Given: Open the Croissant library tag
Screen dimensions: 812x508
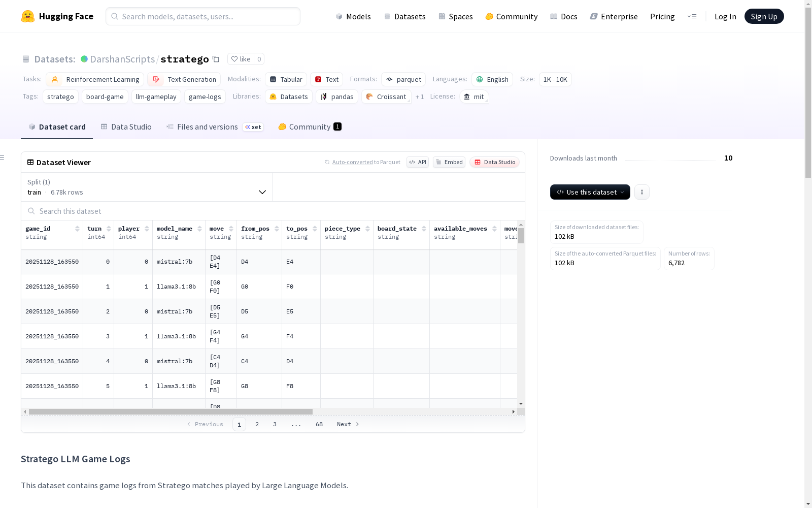Looking at the screenshot, I should tap(386, 97).
